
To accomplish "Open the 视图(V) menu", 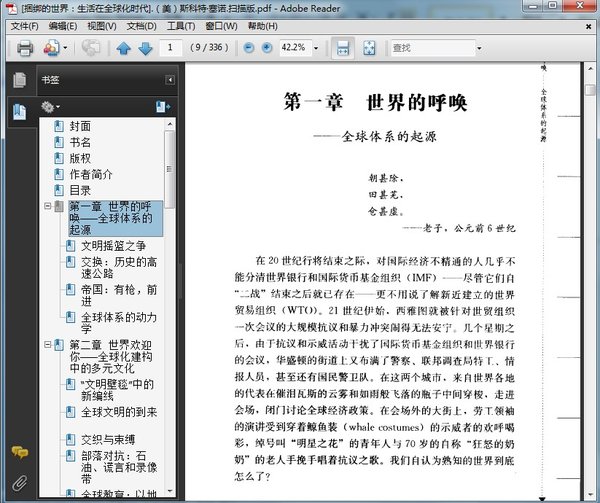I will click(x=102, y=26).
